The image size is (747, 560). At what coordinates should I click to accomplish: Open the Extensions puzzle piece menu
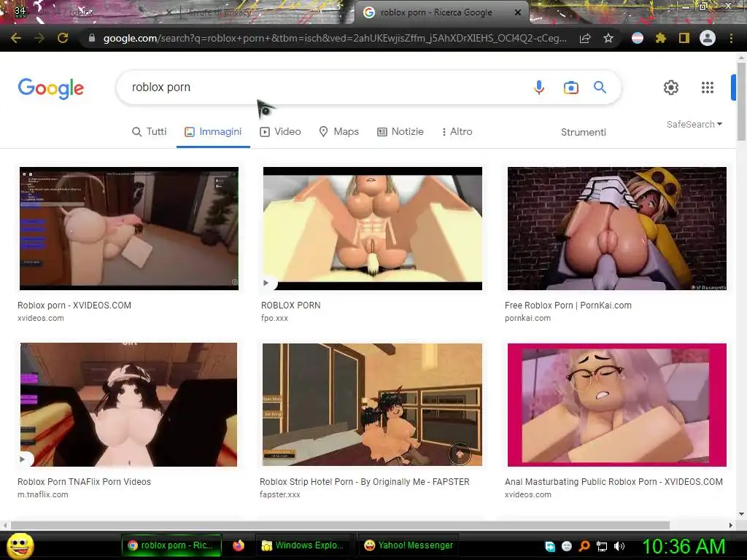coord(660,38)
